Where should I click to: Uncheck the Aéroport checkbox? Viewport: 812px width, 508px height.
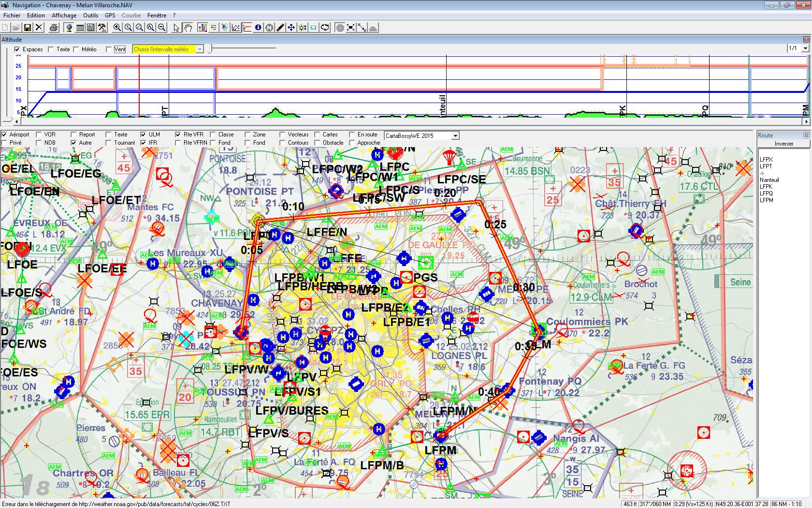pos(4,134)
